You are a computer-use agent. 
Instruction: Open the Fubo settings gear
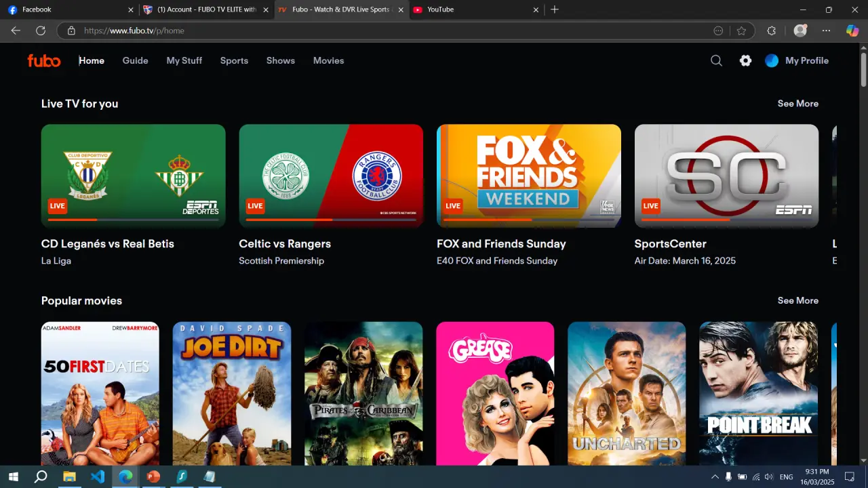click(x=745, y=61)
